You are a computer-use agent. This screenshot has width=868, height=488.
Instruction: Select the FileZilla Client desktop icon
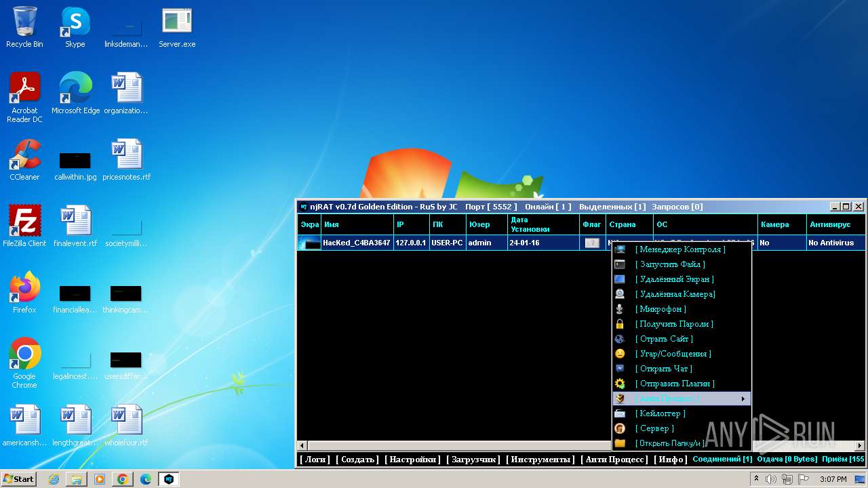[x=24, y=226]
